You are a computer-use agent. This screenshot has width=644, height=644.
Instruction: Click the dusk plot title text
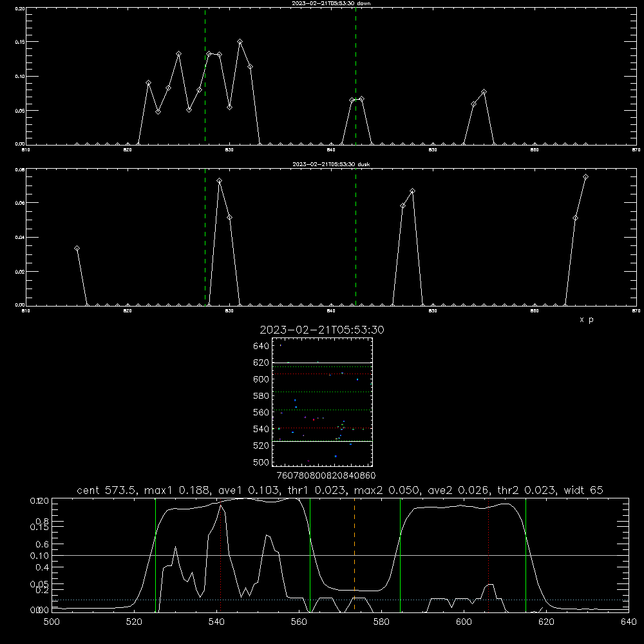click(x=331, y=164)
